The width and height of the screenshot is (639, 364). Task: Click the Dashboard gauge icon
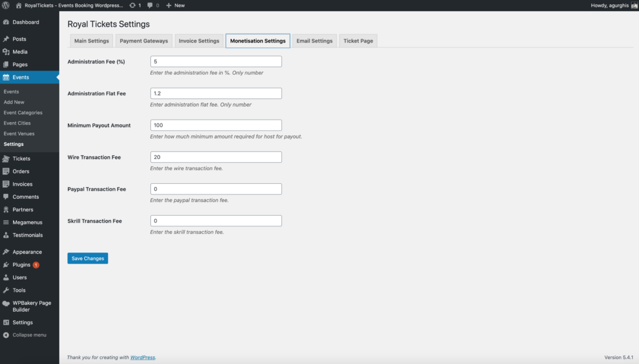6,22
